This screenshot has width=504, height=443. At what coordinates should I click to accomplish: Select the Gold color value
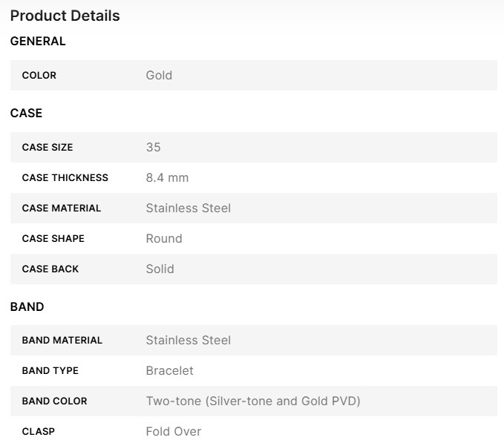click(159, 76)
